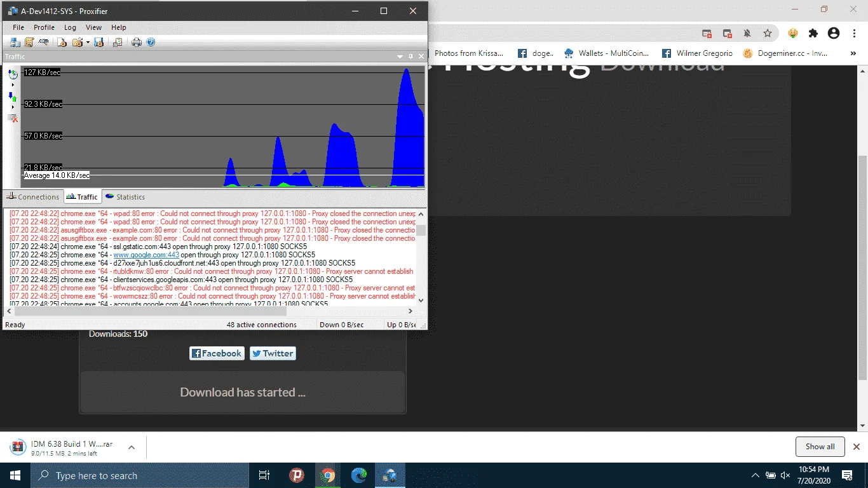The width and height of the screenshot is (868, 488).
Task: Click the second blocked window icon in address bar
Action: tap(727, 33)
